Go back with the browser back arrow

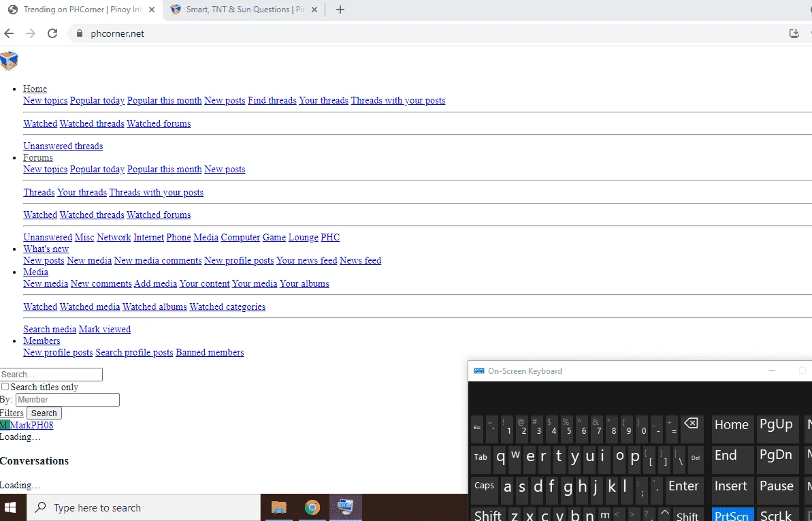[x=9, y=33]
